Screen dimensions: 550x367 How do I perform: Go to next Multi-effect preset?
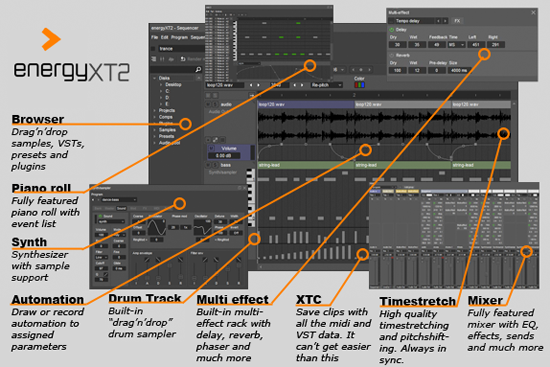click(445, 21)
